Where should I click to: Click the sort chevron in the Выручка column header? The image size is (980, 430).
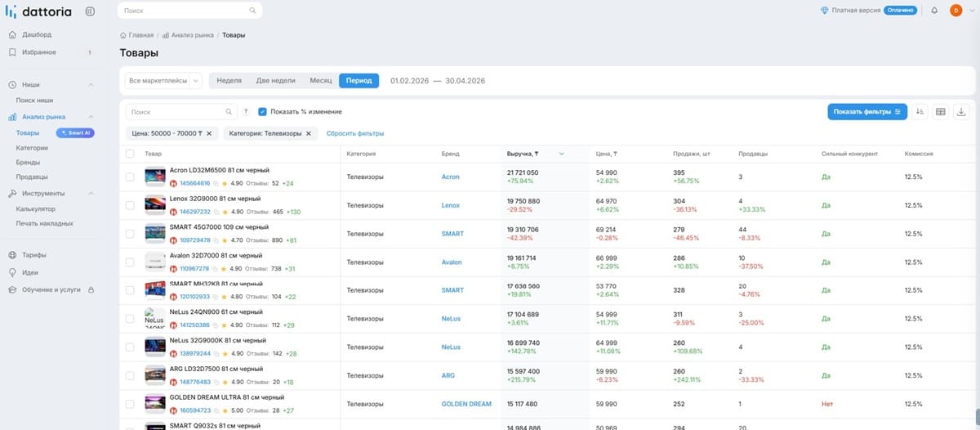click(x=561, y=154)
